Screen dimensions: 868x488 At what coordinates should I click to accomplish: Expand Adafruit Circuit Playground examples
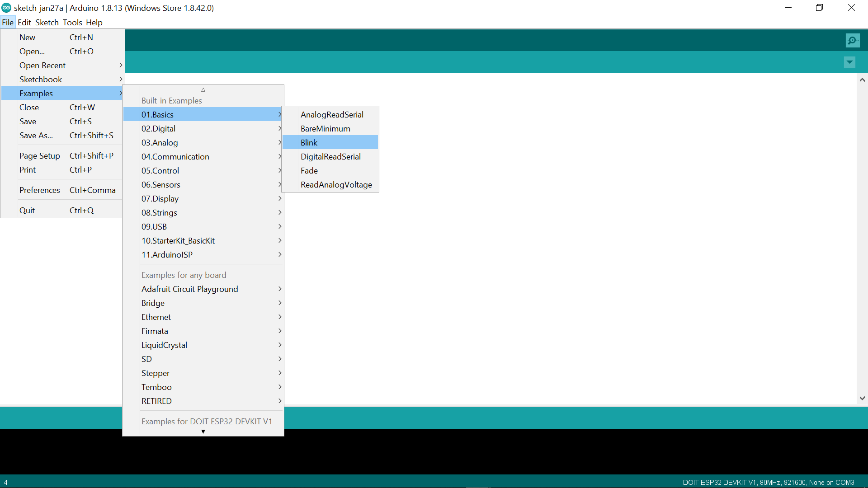[x=189, y=289]
